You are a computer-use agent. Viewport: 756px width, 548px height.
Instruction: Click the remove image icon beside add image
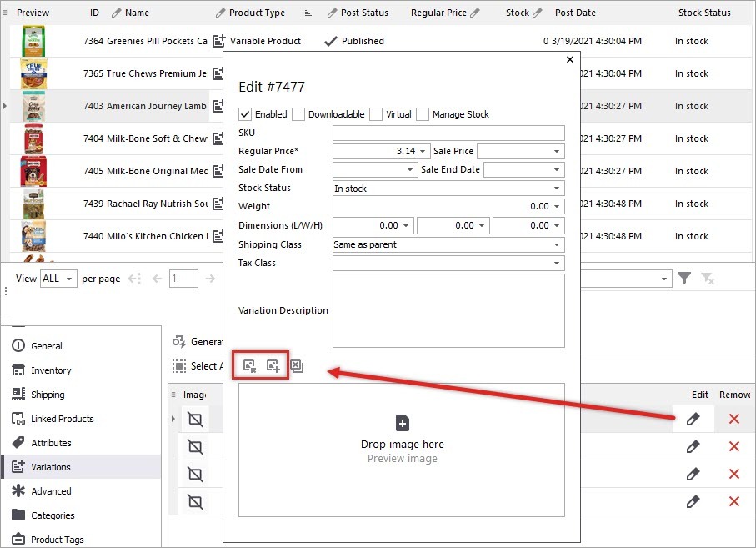pyautogui.click(x=297, y=365)
